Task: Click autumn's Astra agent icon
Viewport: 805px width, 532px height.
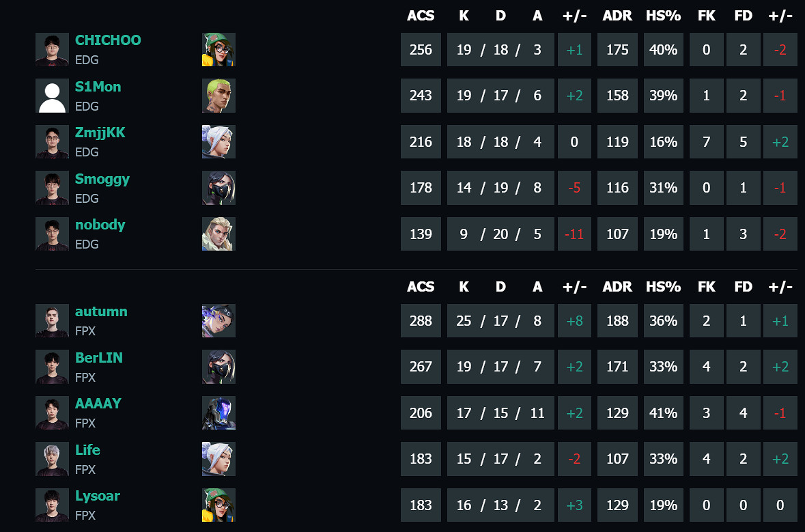Action: (218, 320)
